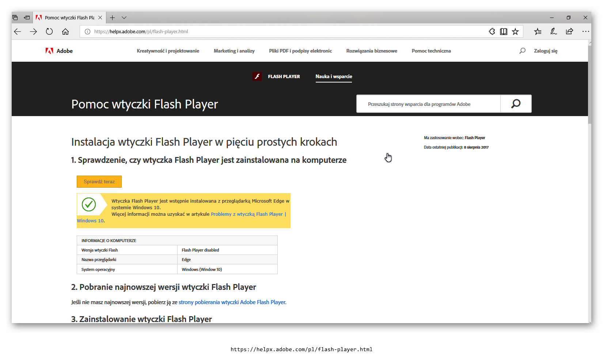Refresh the page with the reload icon
This screenshot has width=603, height=364.
click(49, 31)
